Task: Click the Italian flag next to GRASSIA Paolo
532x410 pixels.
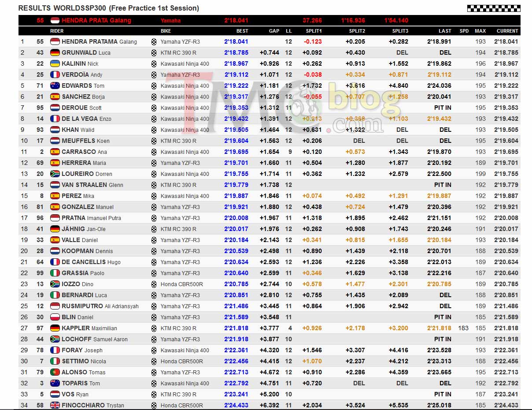Action: click(x=55, y=273)
